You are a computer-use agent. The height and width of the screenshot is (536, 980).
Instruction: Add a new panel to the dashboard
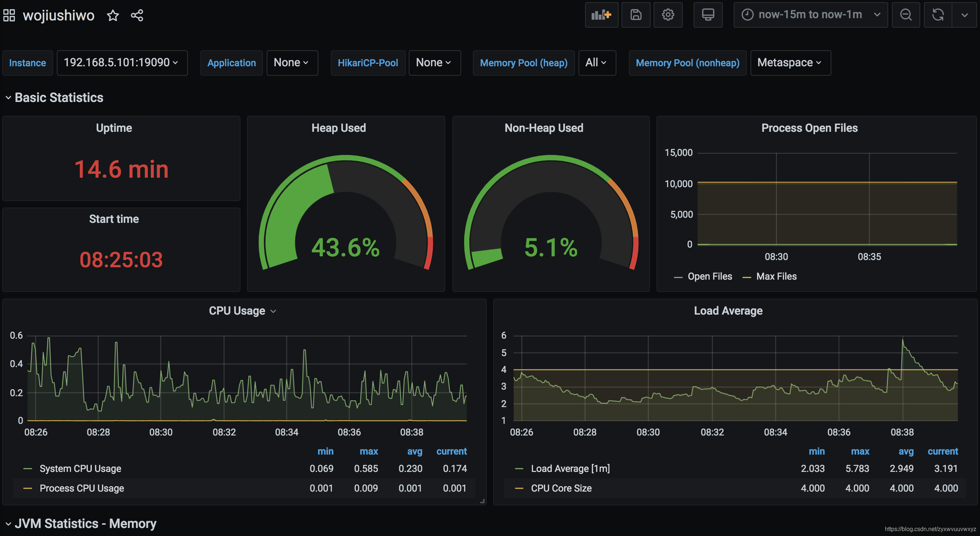[601, 15]
